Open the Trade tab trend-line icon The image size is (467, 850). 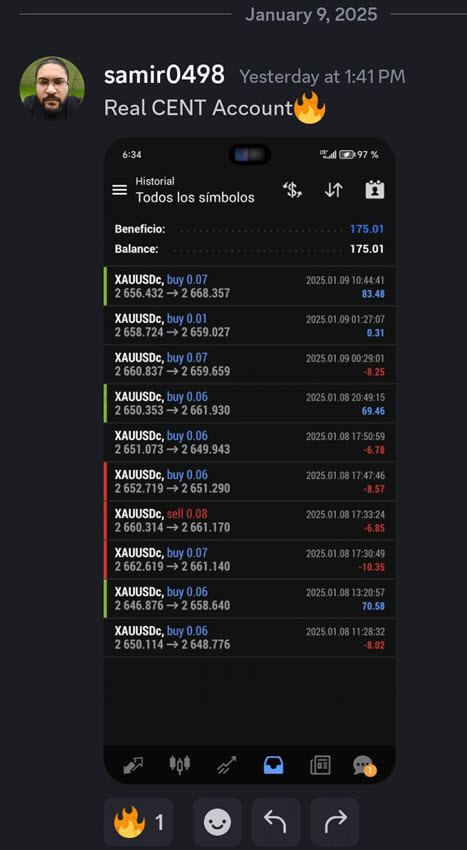pyautogui.click(x=226, y=765)
